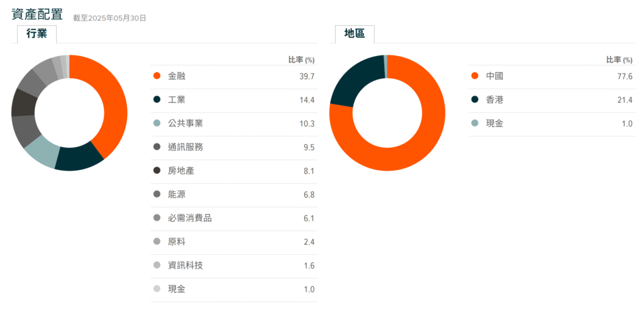Click the 能源 legend dot
Image resolution: width=644 pixels, height=312 pixels.
157,194
